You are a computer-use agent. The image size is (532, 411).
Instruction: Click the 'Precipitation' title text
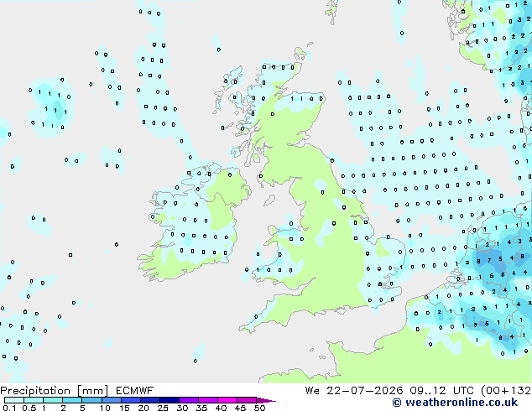[x=35, y=391]
